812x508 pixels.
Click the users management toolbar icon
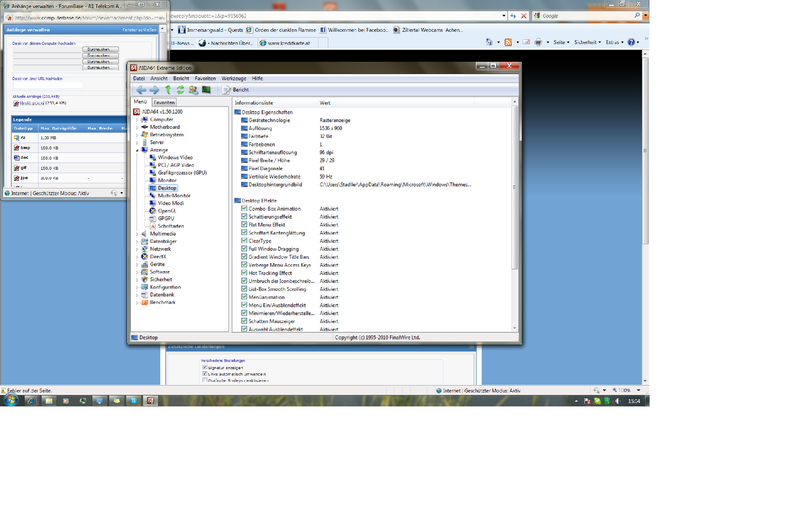(193, 90)
